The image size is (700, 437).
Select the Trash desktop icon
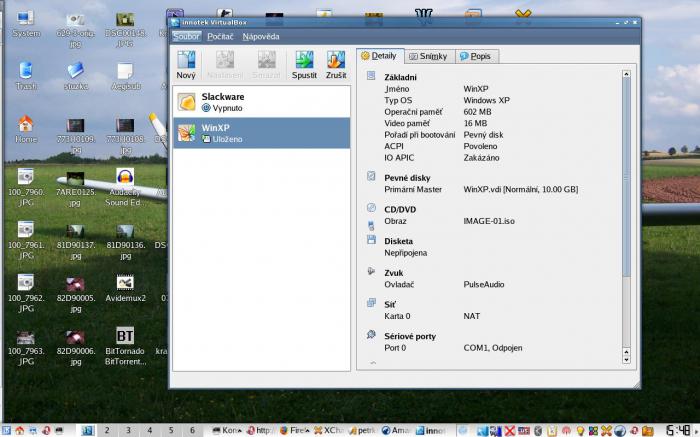[26, 76]
